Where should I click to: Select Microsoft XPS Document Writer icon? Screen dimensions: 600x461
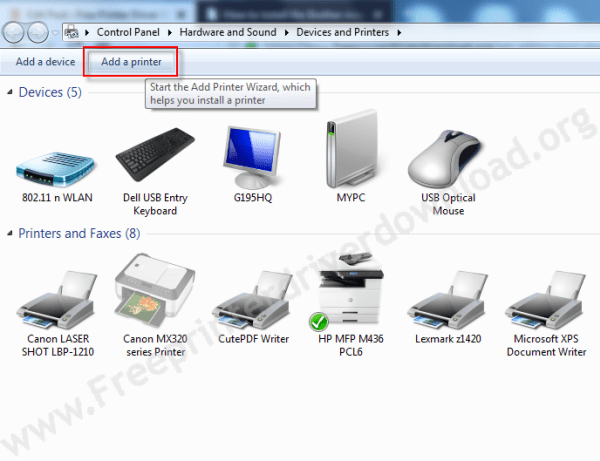pos(545,300)
